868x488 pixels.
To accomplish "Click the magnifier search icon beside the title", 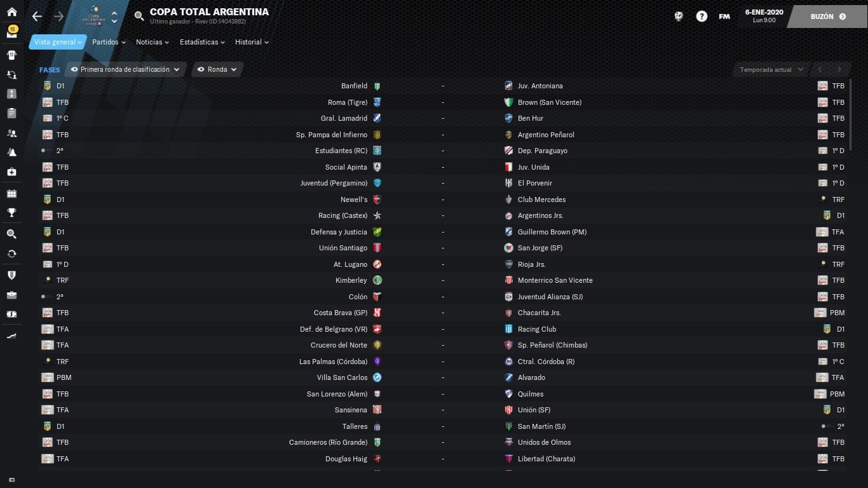I will (x=139, y=17).
